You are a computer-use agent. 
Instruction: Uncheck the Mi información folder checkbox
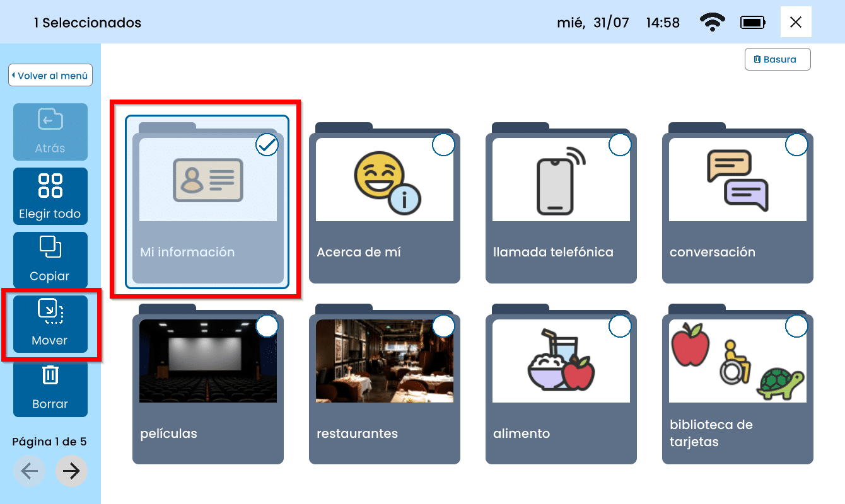point(267,146)
